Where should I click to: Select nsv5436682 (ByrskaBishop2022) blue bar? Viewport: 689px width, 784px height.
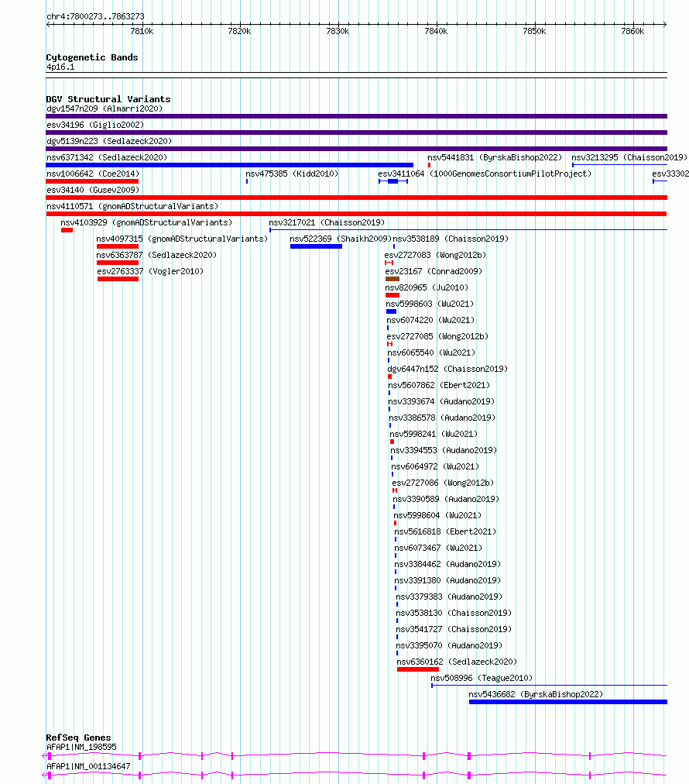pos(568,702)
